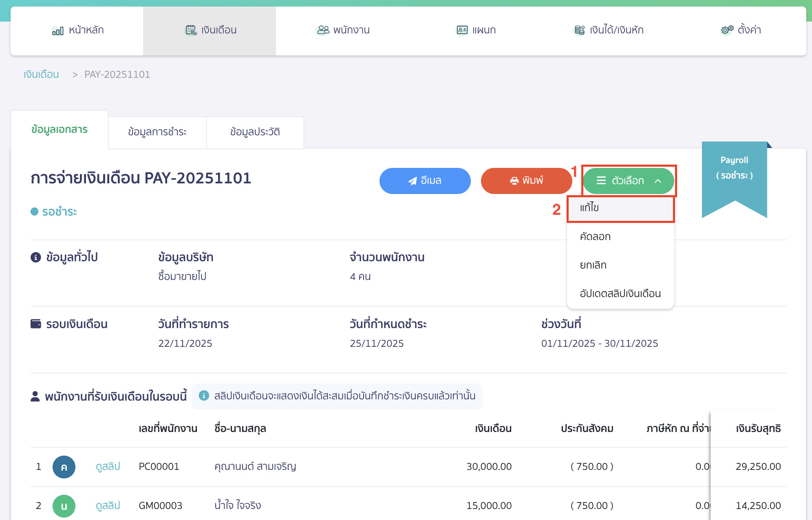Click the เงินเดือน calendar icon in navigation
Viewport: 812px width, 520px height.
[x=191, y=30]
